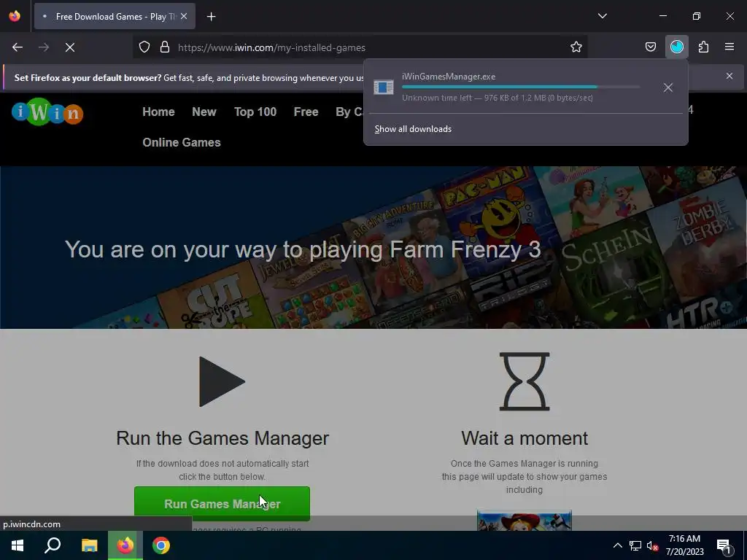The image size is (747, 560).
Task: Click the 'Run the Games Manager' heading
Action: click(x=222, y=438)
